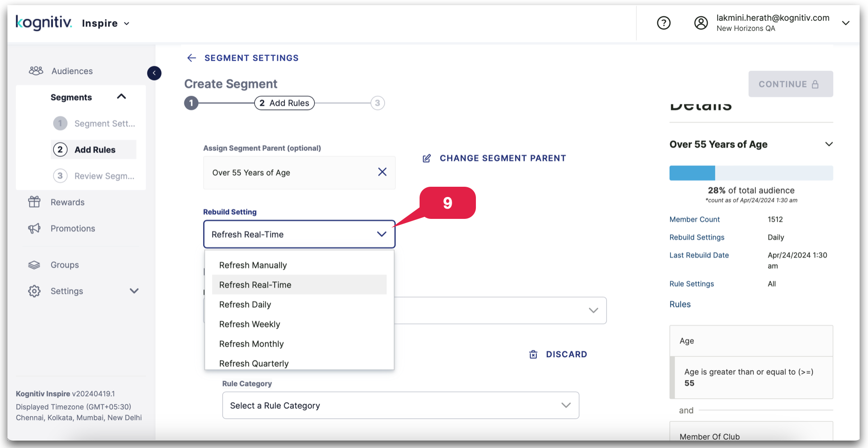
Task: Choose Refresh Weekly option
Action: click(299, 324)
